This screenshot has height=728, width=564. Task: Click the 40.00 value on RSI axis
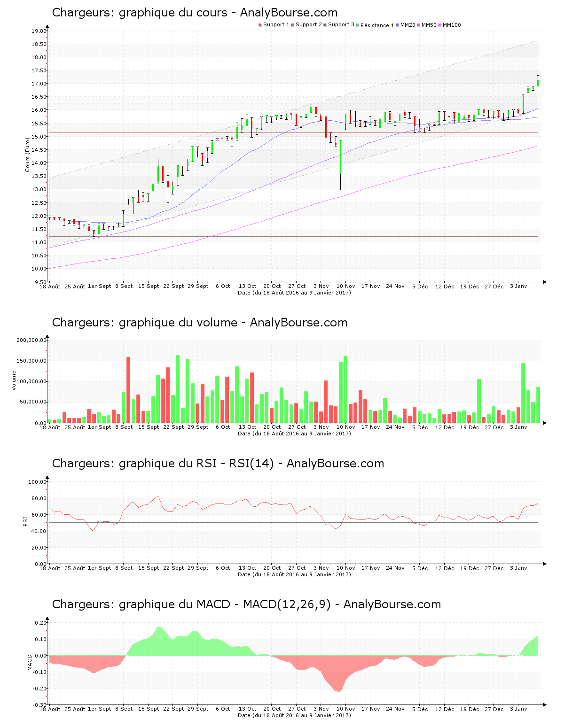click(x=39, y=531)
